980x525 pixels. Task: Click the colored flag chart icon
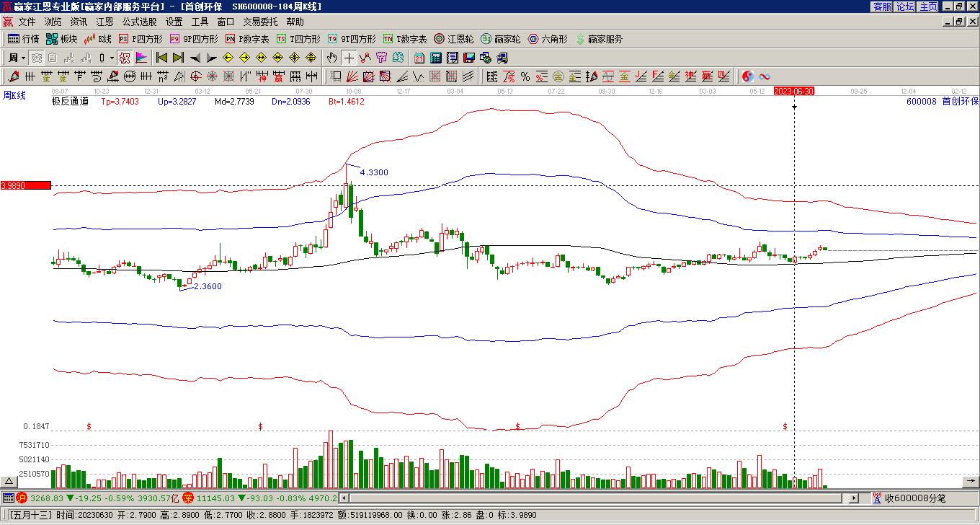click(x=141, y=58)
